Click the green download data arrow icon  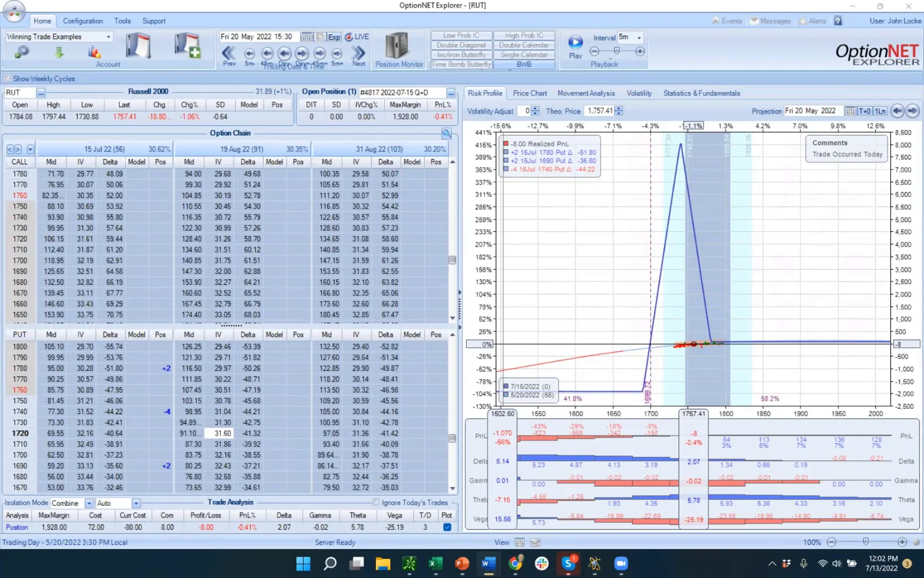[x=59, y=52]
